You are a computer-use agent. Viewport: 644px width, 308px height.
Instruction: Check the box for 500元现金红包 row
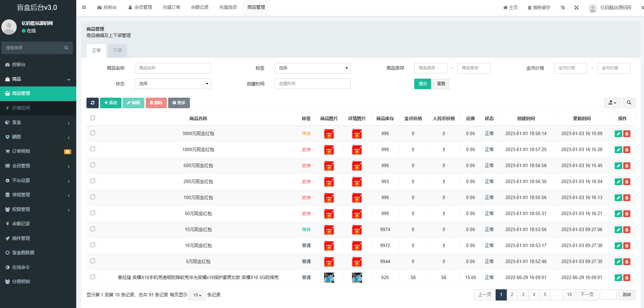pos(93,165)
